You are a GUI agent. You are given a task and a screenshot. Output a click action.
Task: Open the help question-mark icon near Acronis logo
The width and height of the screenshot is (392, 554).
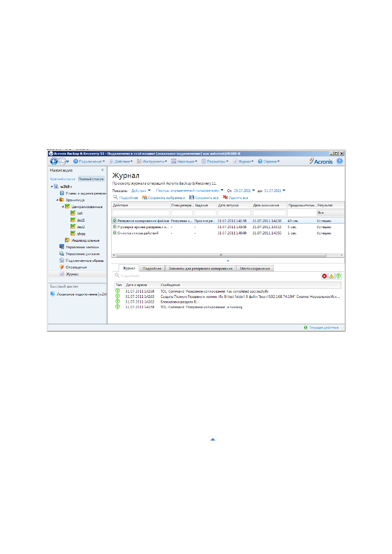[x=339, y=161]
